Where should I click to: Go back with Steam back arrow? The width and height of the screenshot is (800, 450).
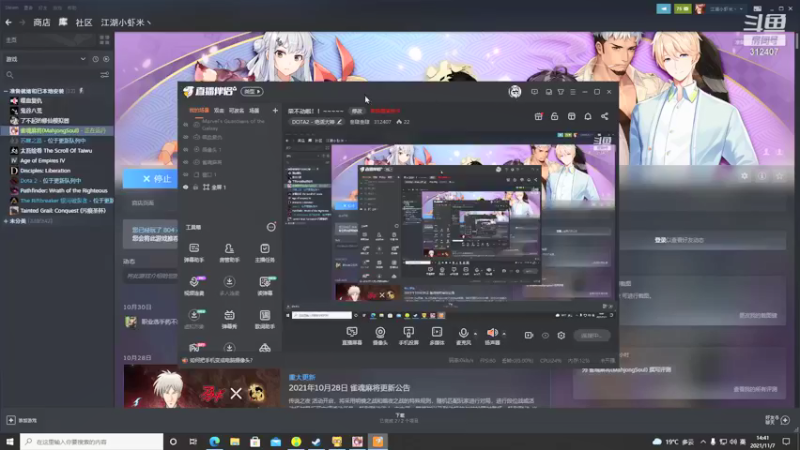tap(9, 22)
